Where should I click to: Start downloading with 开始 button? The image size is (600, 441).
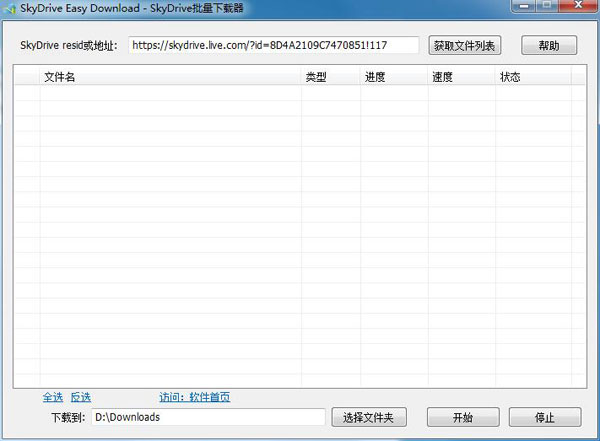(463, 417)
